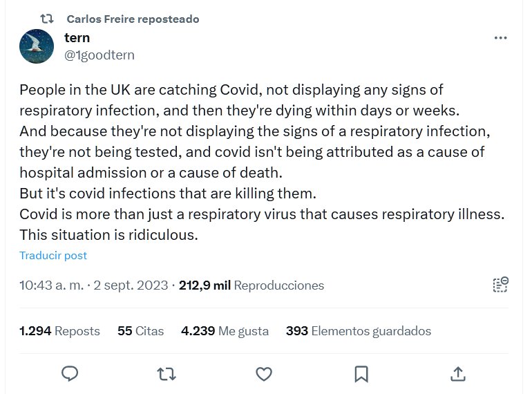532x394 pixels.
Task: Open Carlos Freire reposteado link
Action: (x=133, y=19)
